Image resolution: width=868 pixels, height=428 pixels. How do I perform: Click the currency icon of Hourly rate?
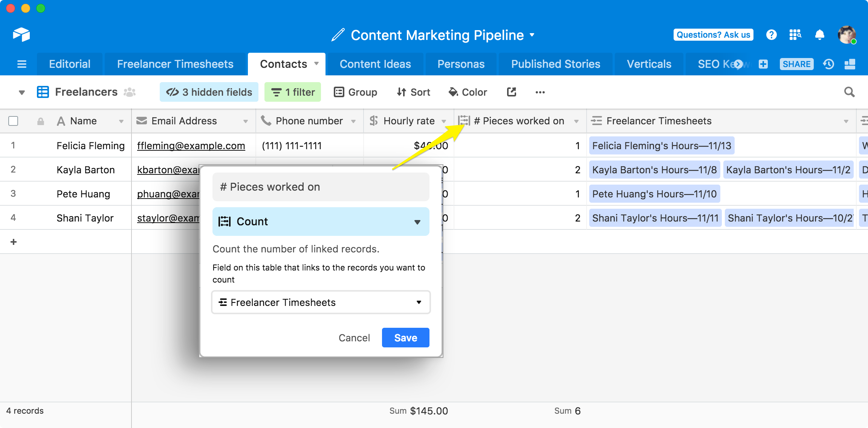click(374, 121)
